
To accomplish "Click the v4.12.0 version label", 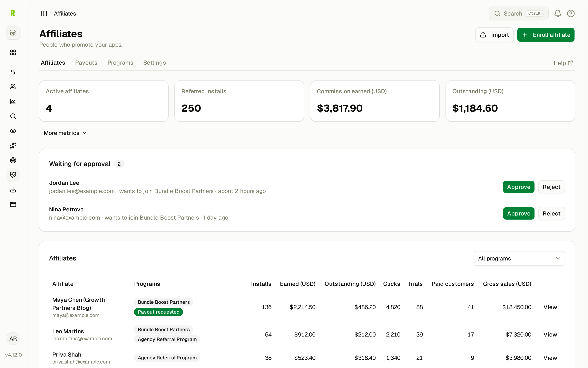I will pyautogui.click(x=13, y=355).
